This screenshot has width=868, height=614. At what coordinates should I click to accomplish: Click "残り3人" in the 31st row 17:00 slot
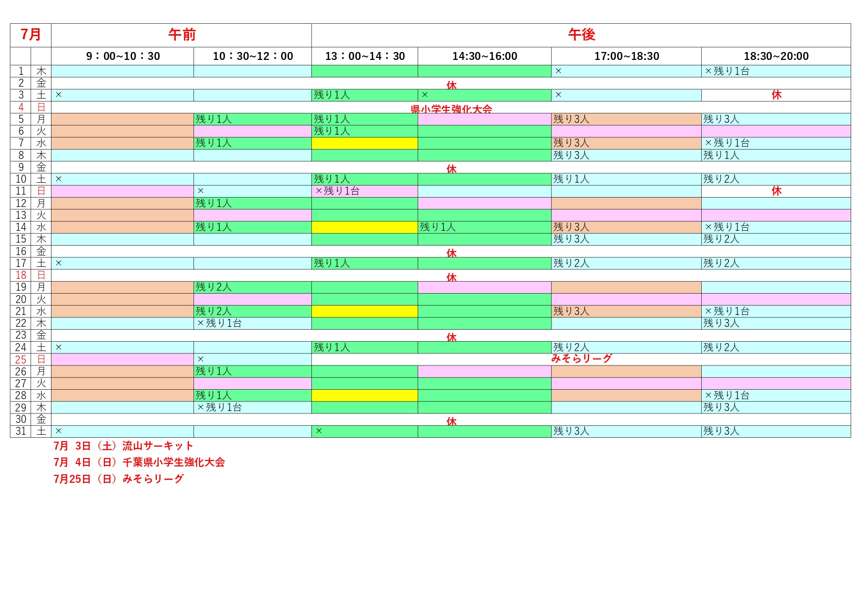[x=571, y=431]
